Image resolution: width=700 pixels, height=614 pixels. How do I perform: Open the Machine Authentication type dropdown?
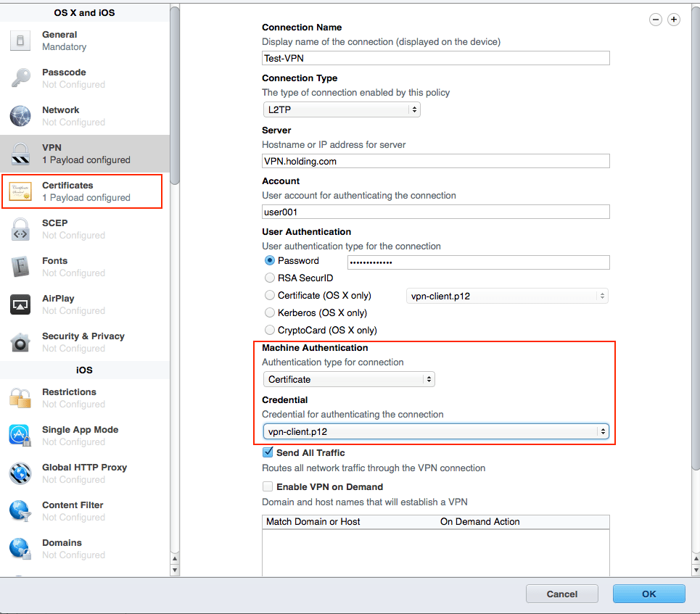[x=348, y=379]
